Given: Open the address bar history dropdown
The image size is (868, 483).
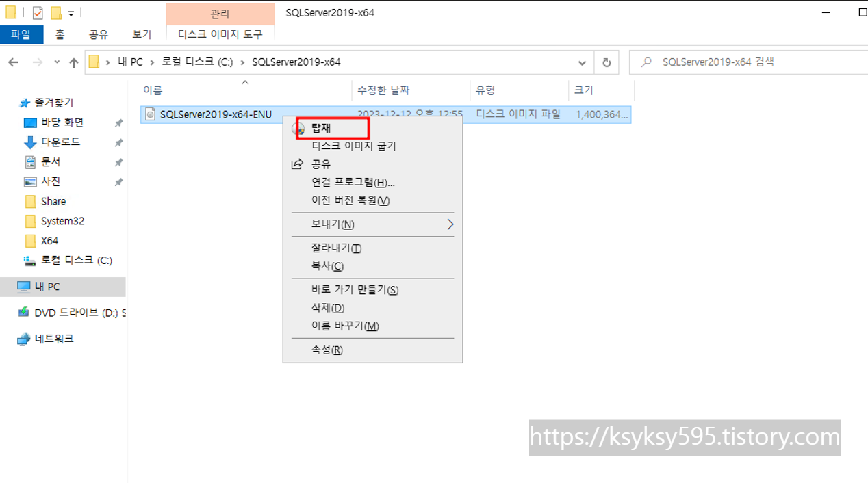Looking at the screenshot, I should point(582,62).
